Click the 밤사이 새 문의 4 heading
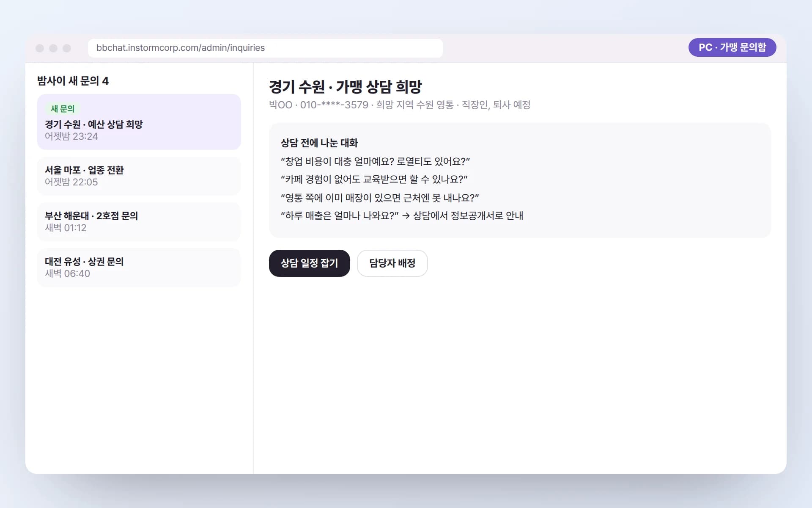Image resolution: width=812 pixels, height=508 pixels. [x=73, y=81]
